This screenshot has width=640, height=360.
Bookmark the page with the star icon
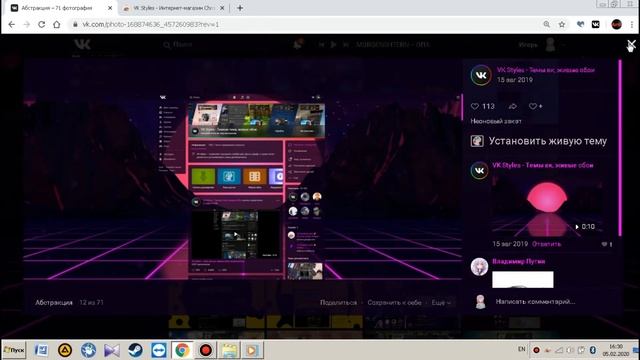(x=562, y=24)
